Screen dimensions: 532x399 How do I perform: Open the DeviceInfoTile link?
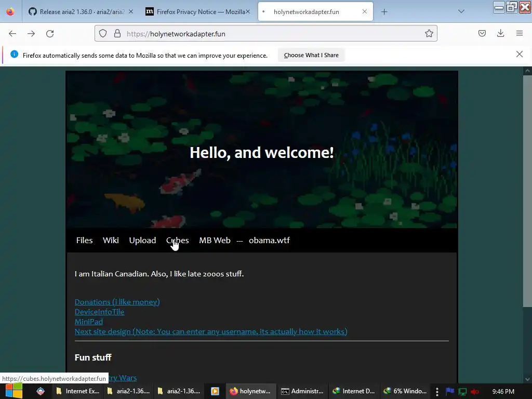click(99, 312)
